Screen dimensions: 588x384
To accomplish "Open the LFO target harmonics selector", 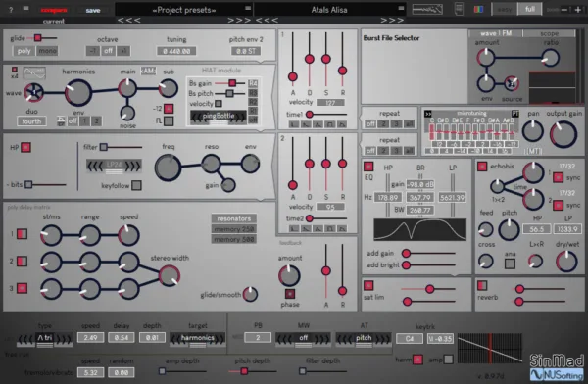I will (198, 338).
